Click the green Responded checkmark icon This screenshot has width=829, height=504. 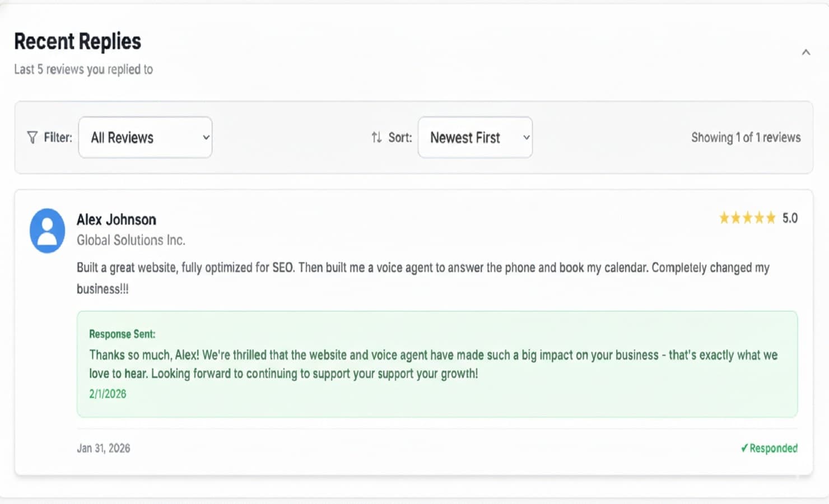click(745, 448)
